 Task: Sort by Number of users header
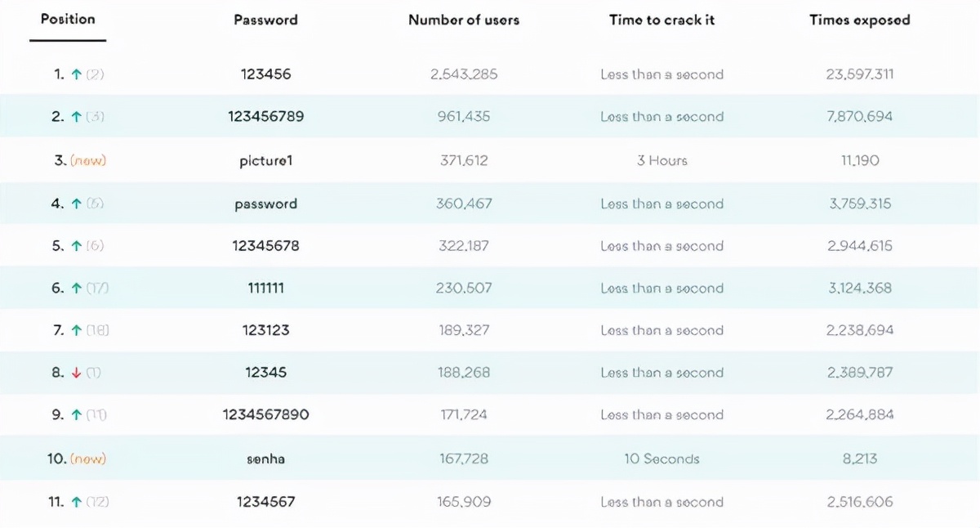click(463, 20)
